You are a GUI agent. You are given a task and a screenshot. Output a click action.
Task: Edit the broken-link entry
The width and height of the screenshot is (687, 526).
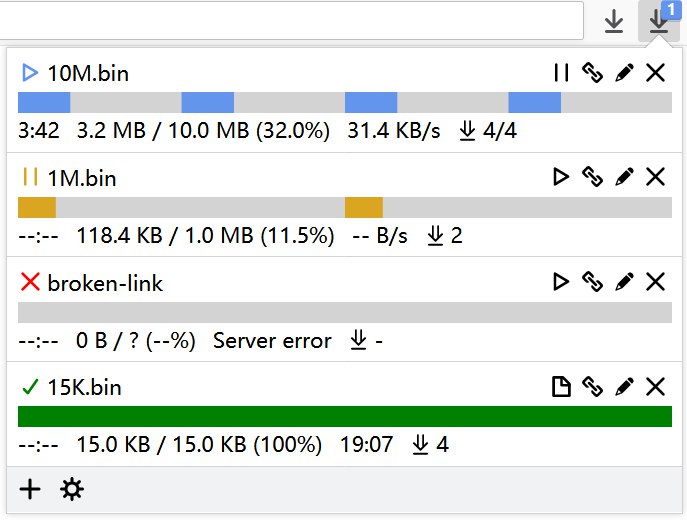coord(624,282)
